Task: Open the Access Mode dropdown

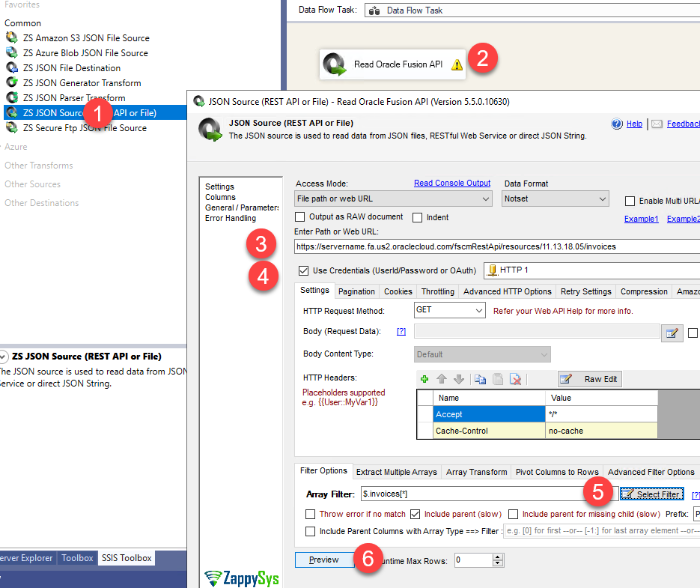Action: 486,198
